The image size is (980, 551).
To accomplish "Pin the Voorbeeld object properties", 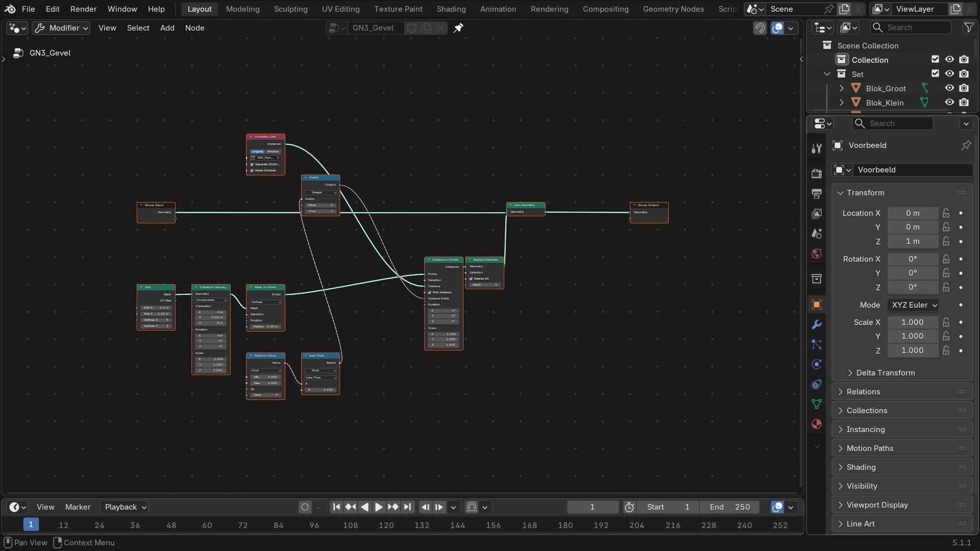I will click(x=966, y=145).
